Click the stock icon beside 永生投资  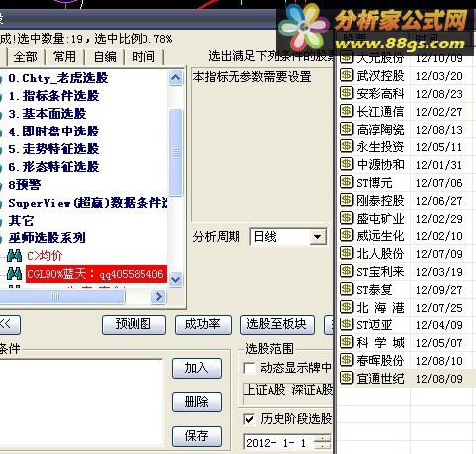(x=346, y=146)
